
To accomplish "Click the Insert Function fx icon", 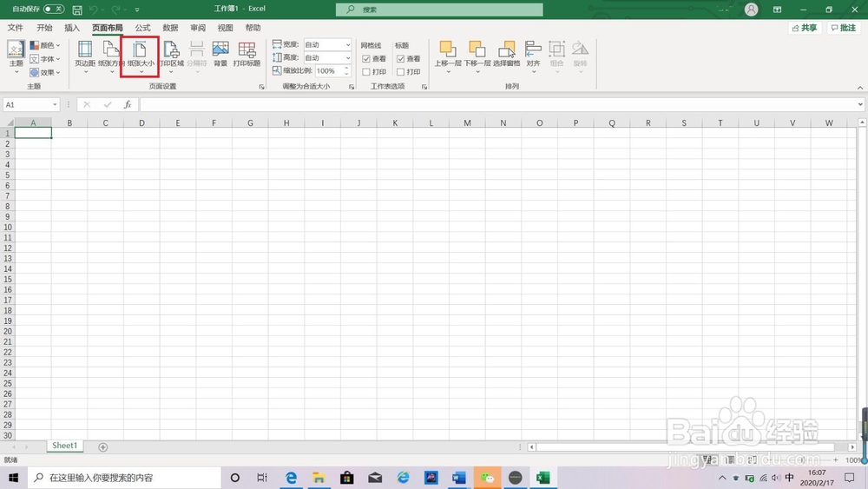I will click(128, 105).
